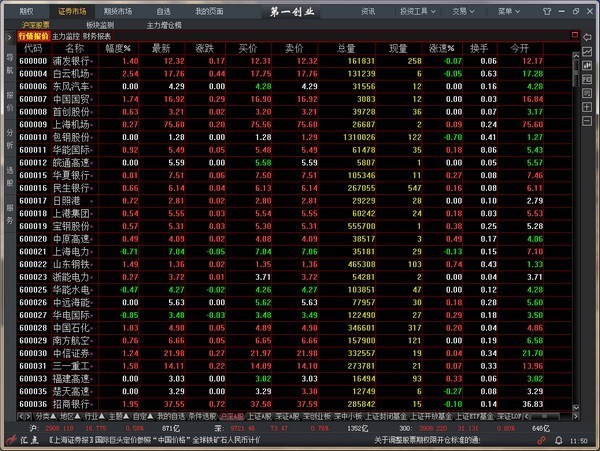This screenshot has height=451, width=600.
Task: Click stock code 600028 中国石化
Action: pyautogui.click(x=33, y=328)
